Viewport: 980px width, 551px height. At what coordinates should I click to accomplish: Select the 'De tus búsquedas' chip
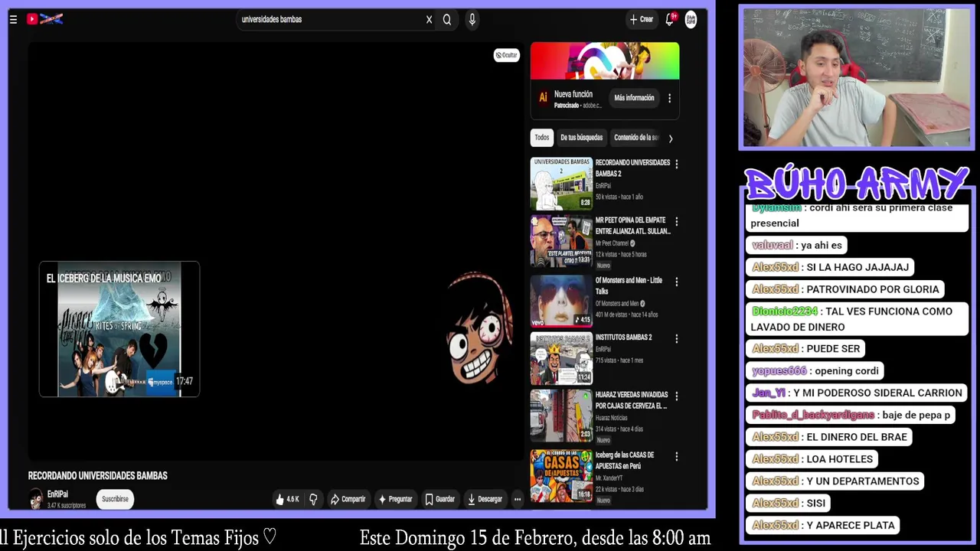pos(581,138)
